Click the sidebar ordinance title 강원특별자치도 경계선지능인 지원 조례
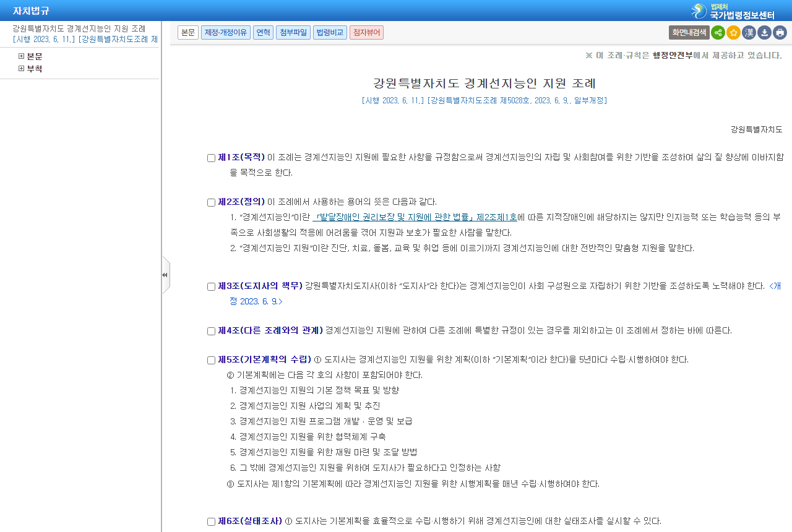792x532 pixels. tap(79, 28)
